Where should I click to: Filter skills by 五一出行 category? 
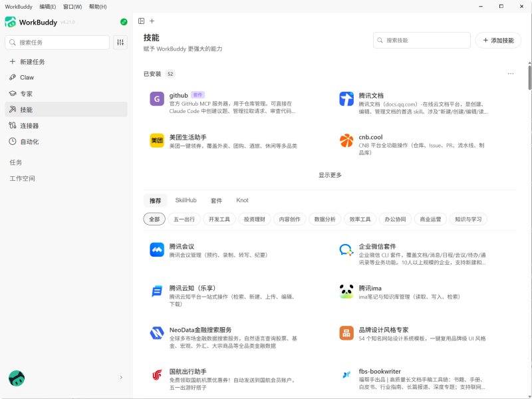[184, 219]
